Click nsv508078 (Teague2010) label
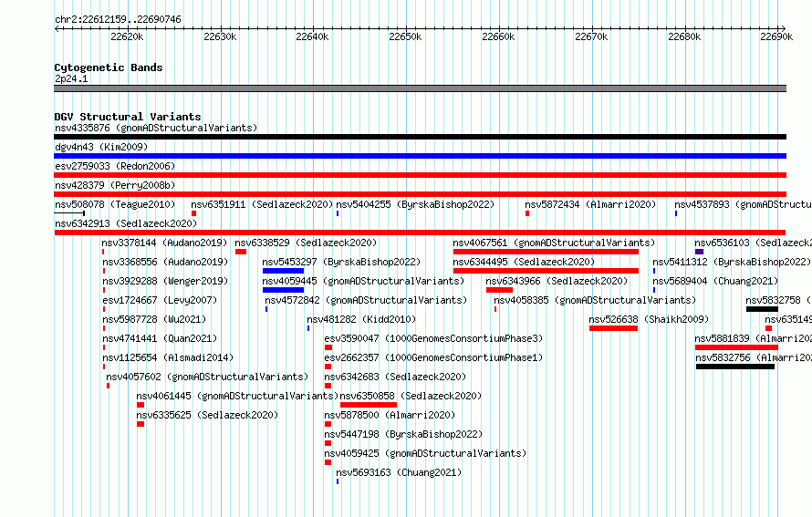 click(115, 204)
